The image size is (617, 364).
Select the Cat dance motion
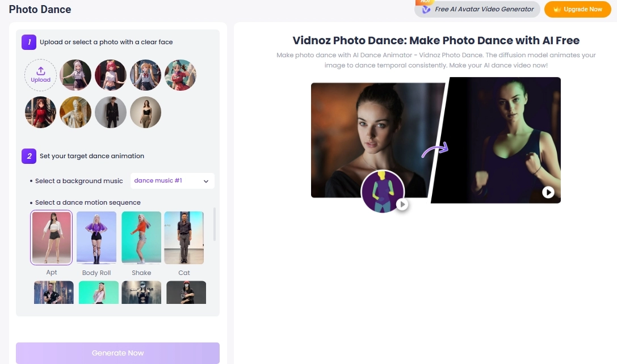tap(184, 237)
